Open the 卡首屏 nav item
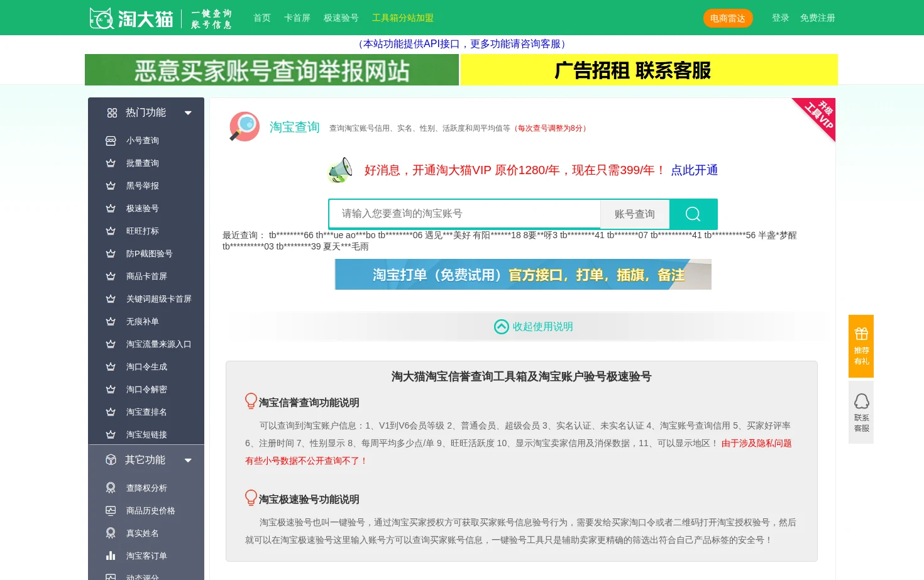 (297, 18)
